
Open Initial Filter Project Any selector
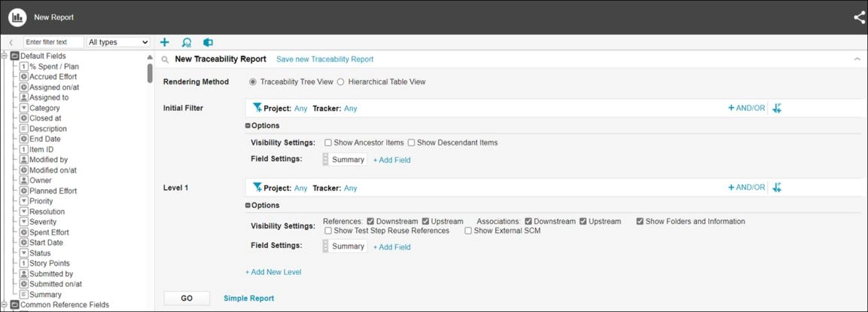[x=300, y=109]
